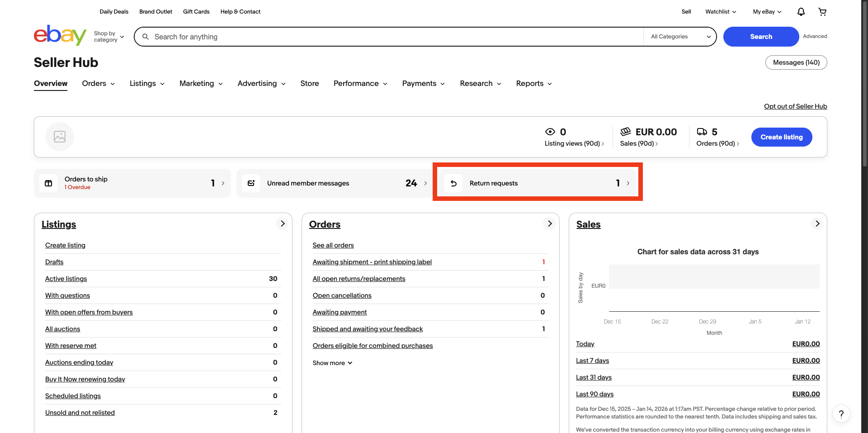Screen dimensions: 868x433
Task: Click the help question mark icon
Action: [841, 414]
